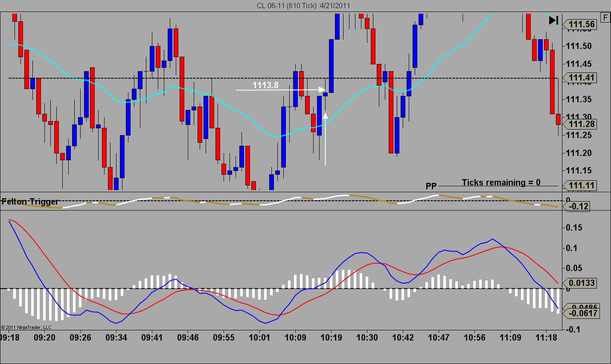Click the F button in the top right corner

pos(605,17)
